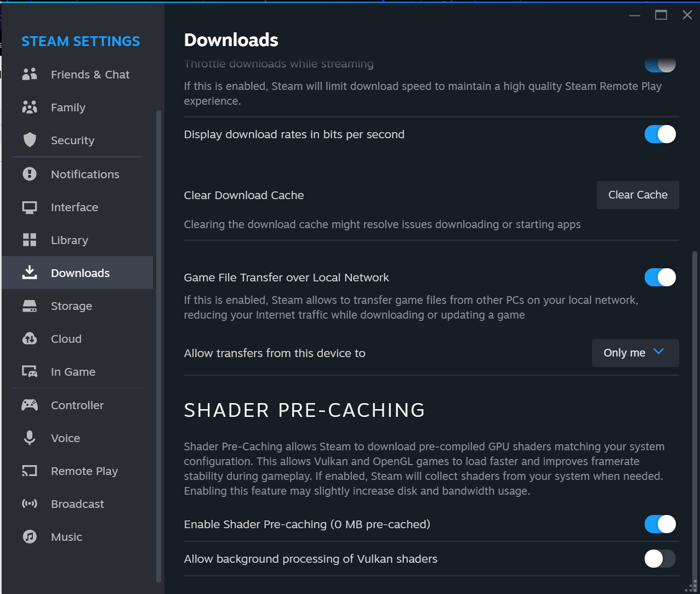Click the Voice microphone icon
This screenshot has height=594, width=700.
(30, 438)
